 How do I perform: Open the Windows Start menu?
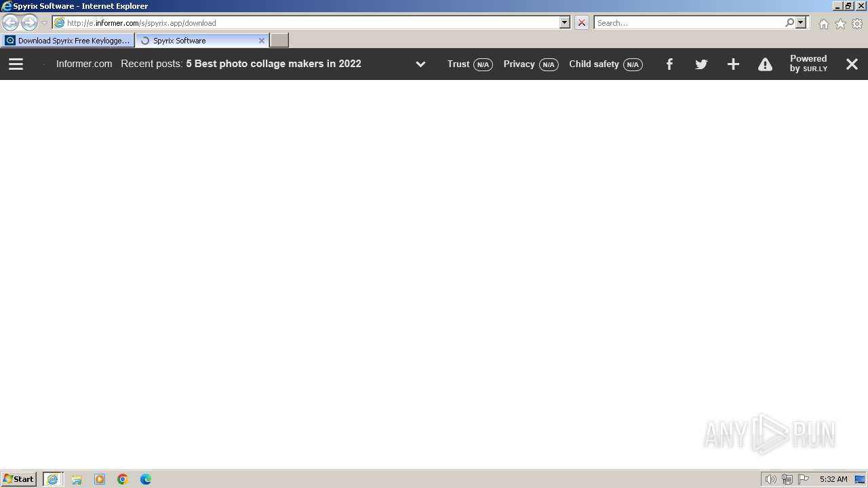18,479
